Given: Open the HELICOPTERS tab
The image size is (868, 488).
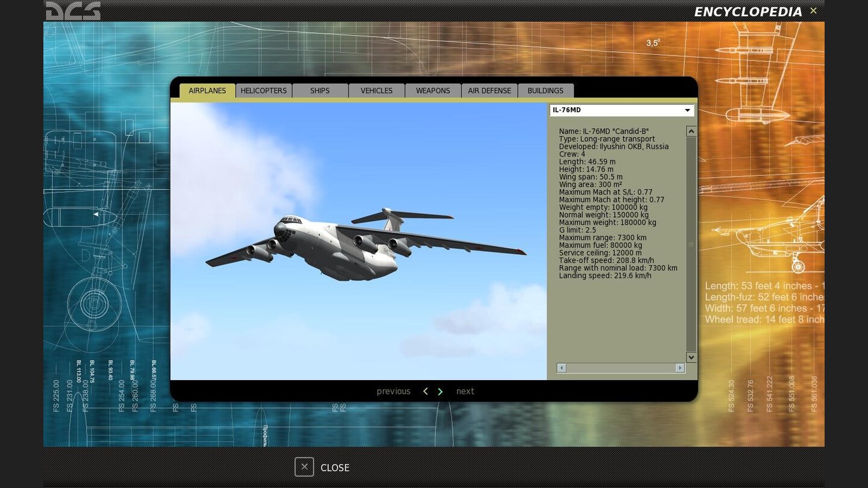Looking at the screenshot, I should [x=263, y=90].
